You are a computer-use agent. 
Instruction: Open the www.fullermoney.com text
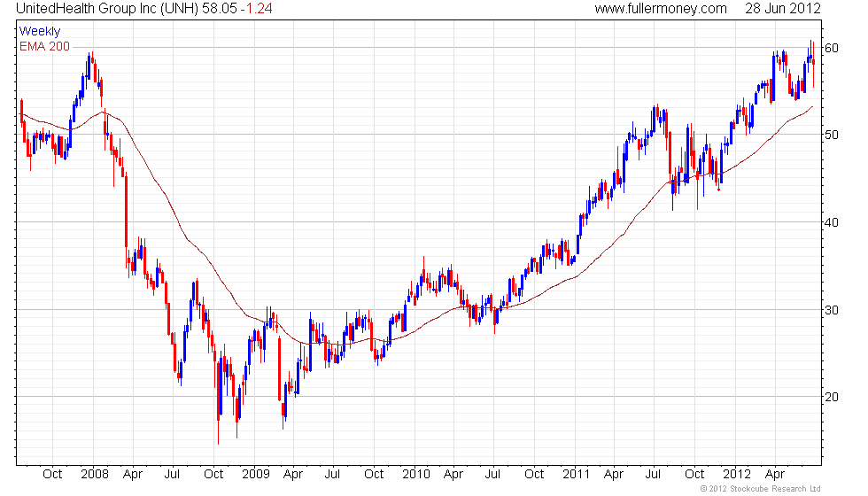(661, 8)
